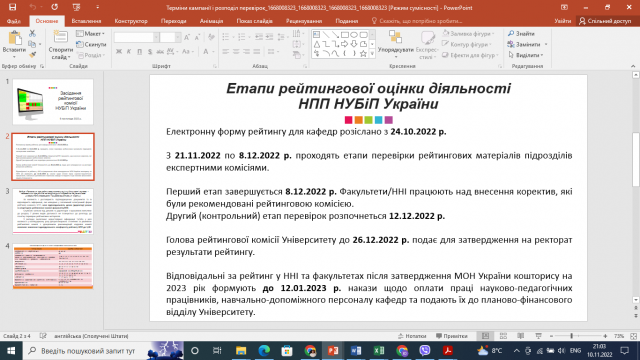Open PowerPoint from the Windows taskbar
Screen dimensions: 640x360
click(x=333, y=351)
